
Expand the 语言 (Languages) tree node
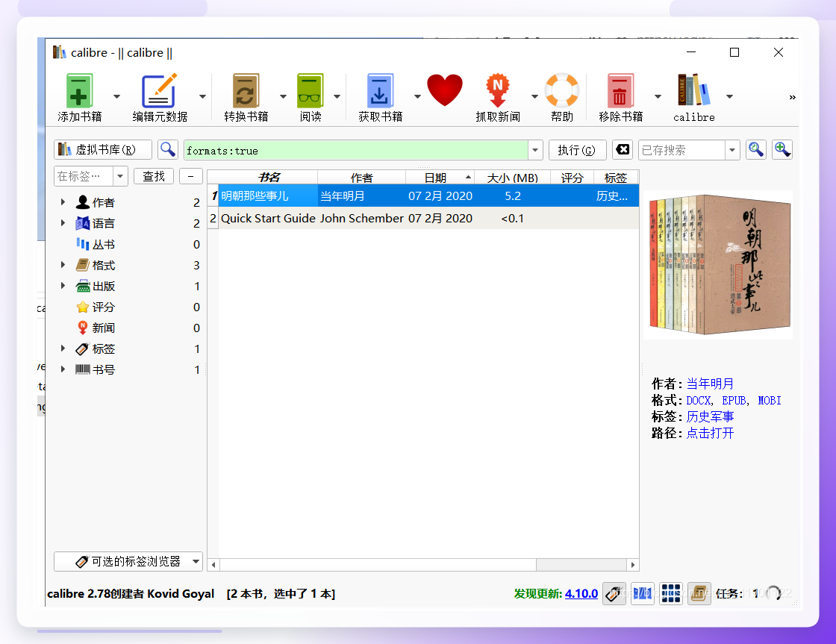63,223
